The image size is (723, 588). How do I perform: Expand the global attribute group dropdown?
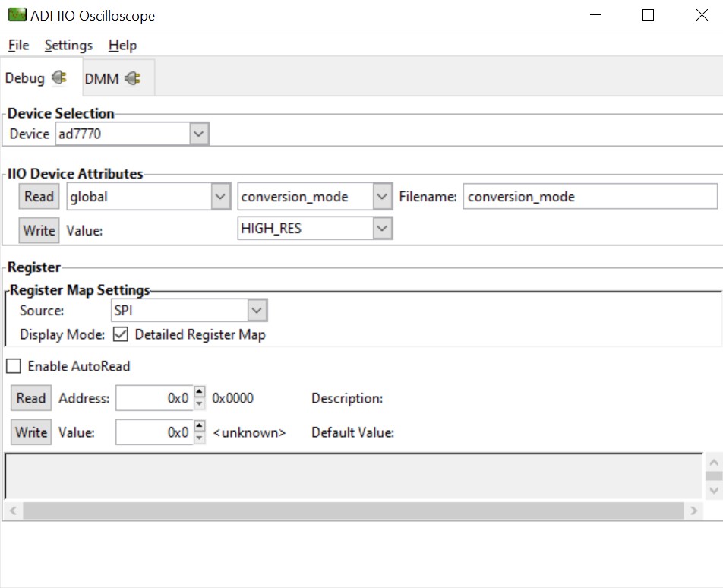tap(220, 196)
